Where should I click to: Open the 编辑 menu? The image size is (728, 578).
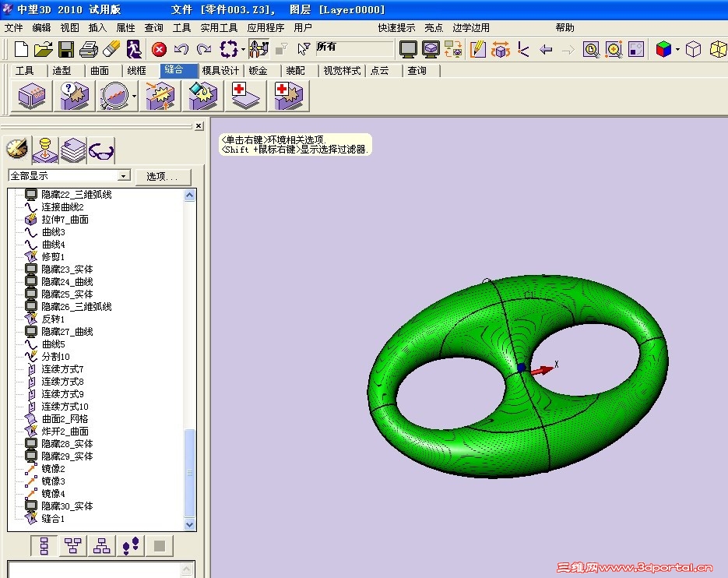(41, 28)
